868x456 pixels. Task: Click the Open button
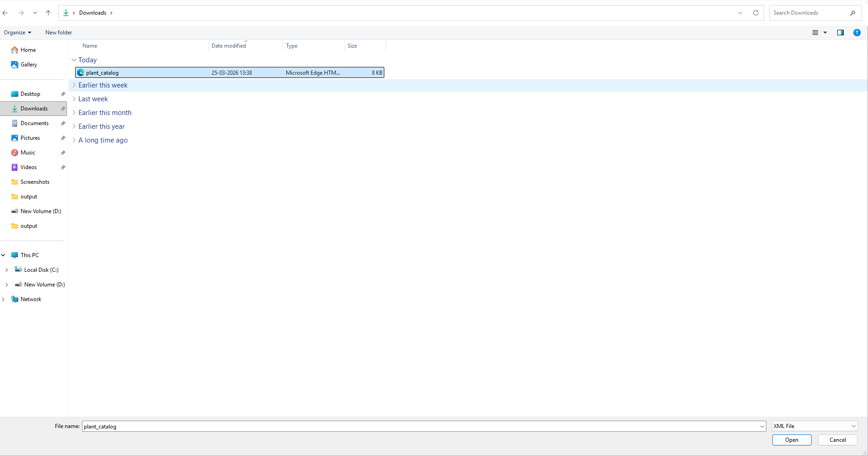pos(792,440)
